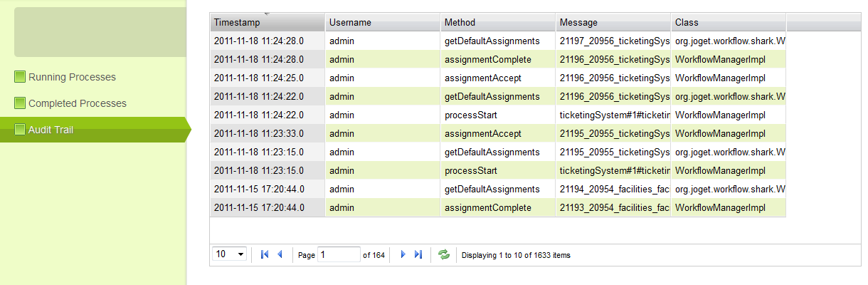The width and height of the screenshot is (868, 285).
Task: Open rows-per-page dropdown showing 10
Action: 230,254
